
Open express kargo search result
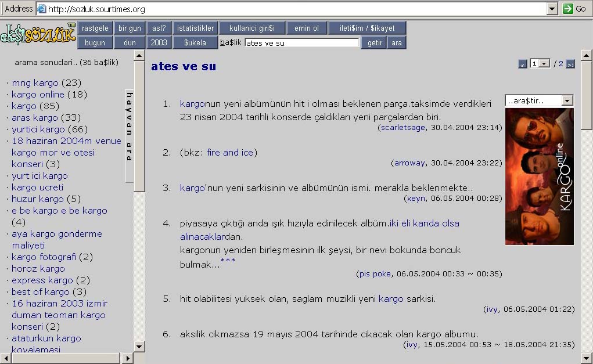click(42, 280)
